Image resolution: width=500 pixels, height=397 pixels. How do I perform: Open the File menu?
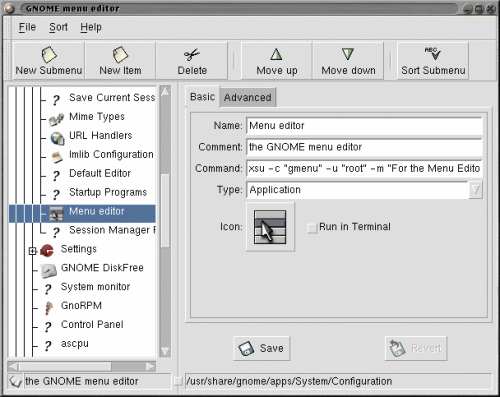click(x=27, y=27)
